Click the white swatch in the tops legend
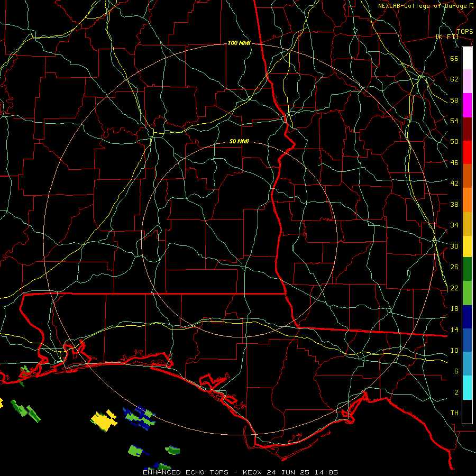The image size is (476, 476). click(x=467, y=59)
